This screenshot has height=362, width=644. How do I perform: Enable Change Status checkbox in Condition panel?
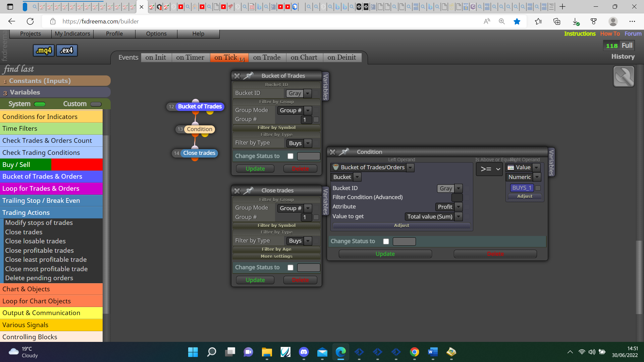[x=386, y=241]
